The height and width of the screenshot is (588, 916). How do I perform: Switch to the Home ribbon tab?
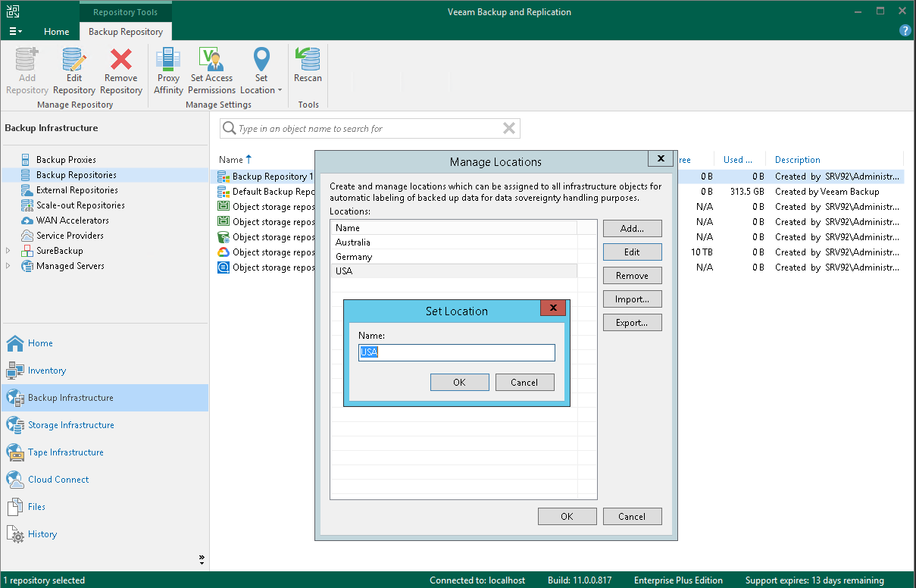[x=56, y=32]
